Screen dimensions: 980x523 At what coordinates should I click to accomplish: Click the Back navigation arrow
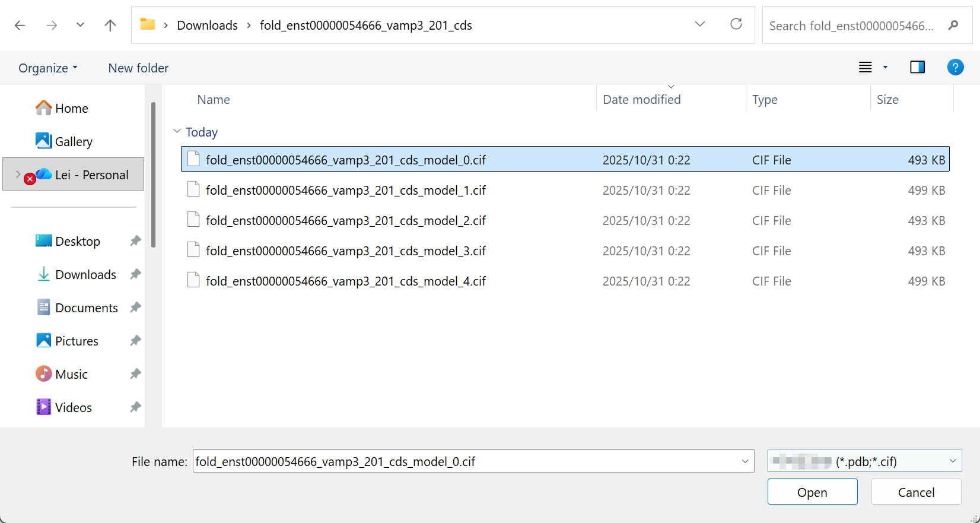20,25
